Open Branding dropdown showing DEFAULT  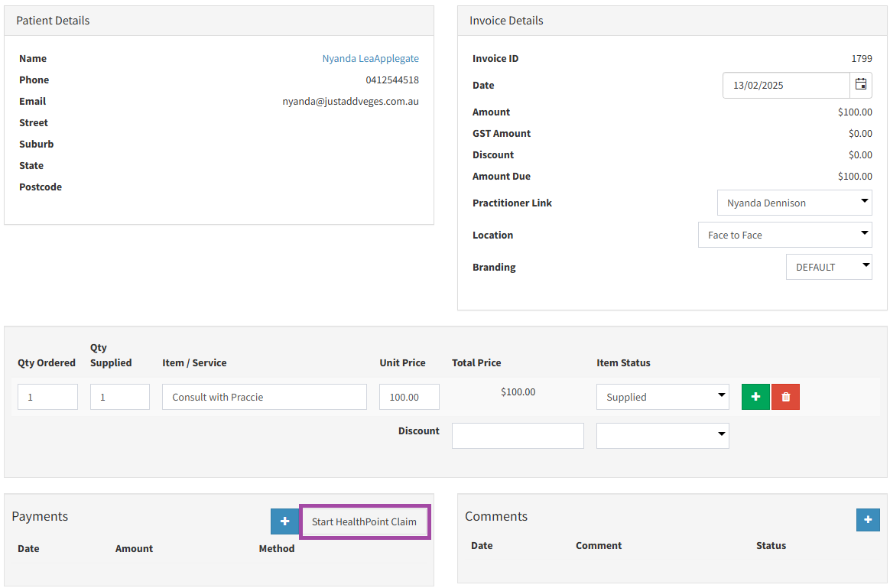tap(829, 267)
